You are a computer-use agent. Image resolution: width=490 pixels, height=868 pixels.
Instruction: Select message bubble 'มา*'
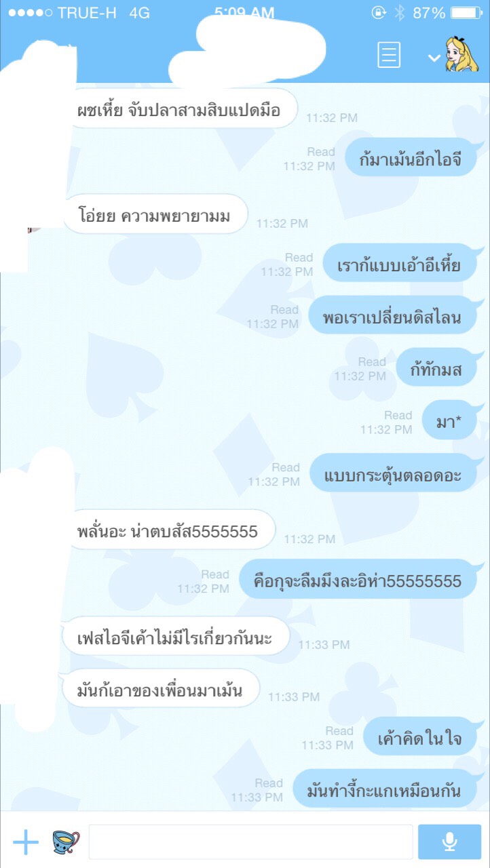(x=449, y=420)
